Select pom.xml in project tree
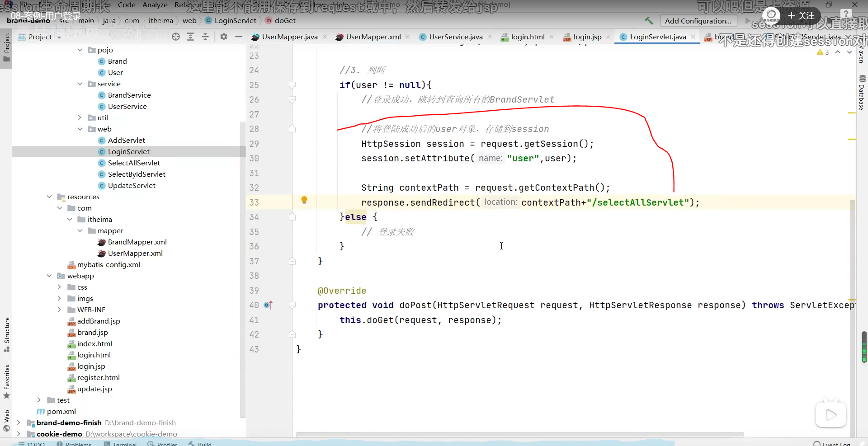 pyautogui.click(x=61, y=411)
